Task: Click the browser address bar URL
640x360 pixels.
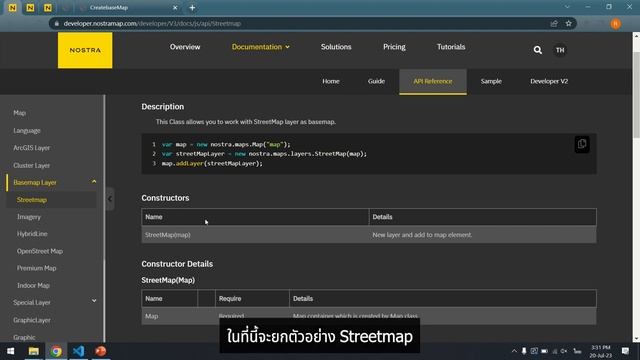Action: point(152,24)
